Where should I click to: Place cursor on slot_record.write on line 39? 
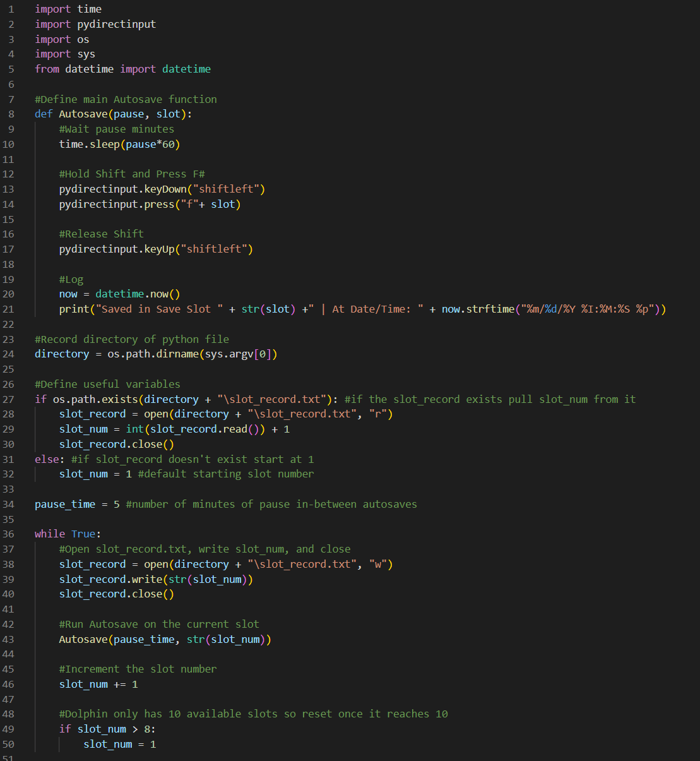click(x=110, y=579)
